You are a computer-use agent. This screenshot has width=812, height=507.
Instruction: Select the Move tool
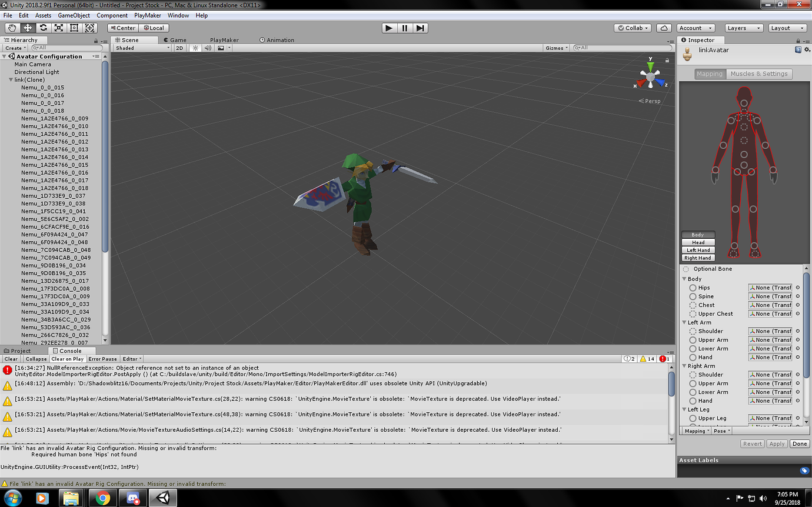point(27,28)
